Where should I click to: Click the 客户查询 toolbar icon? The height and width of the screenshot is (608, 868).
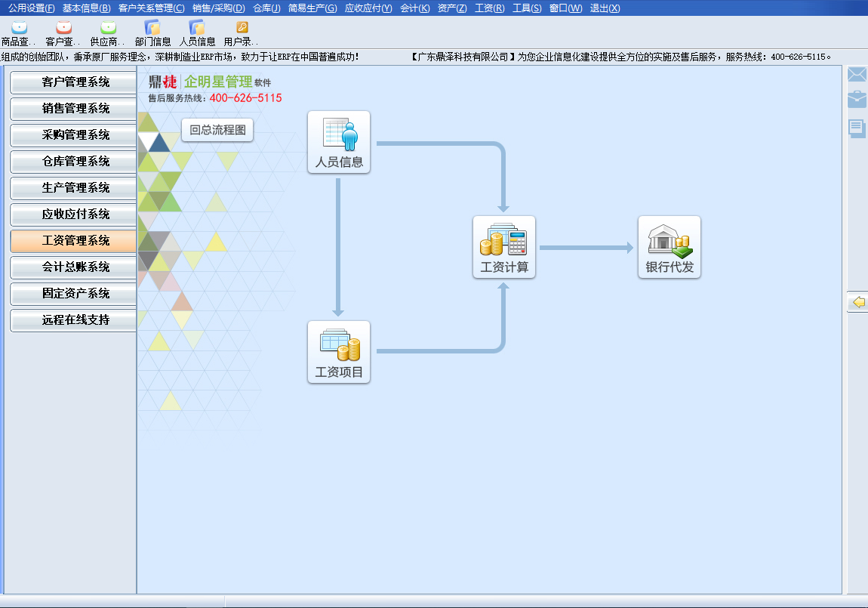(x=63, y=29)
